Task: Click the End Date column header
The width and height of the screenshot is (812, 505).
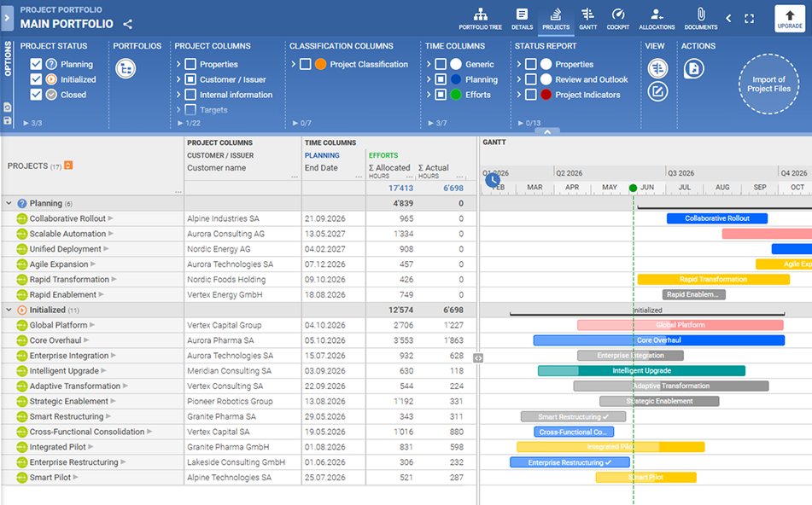Action: pyautogui.click(x=321, y=168)
